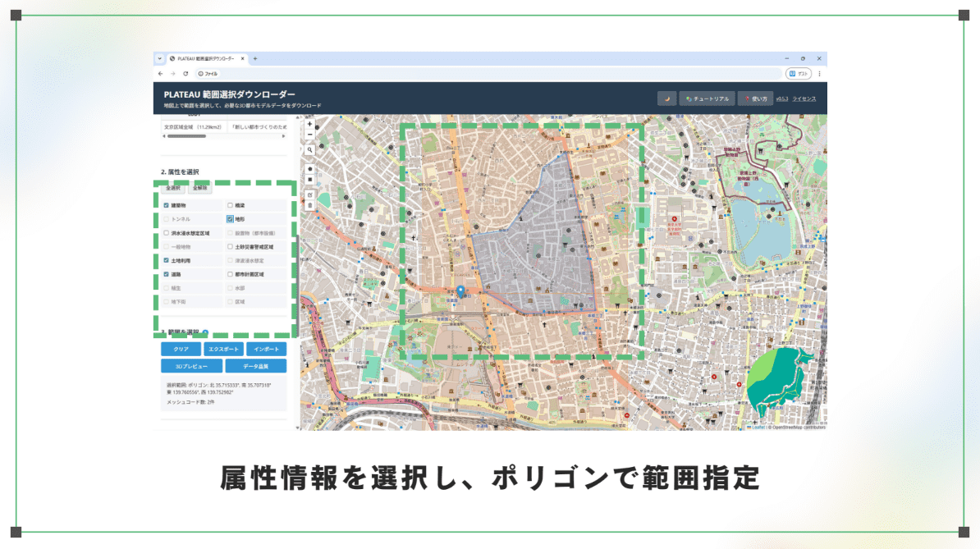The height and width of the screenshot is (549, 980).
Task: Zoom out the map with minus button
Action: pos(309,134)
